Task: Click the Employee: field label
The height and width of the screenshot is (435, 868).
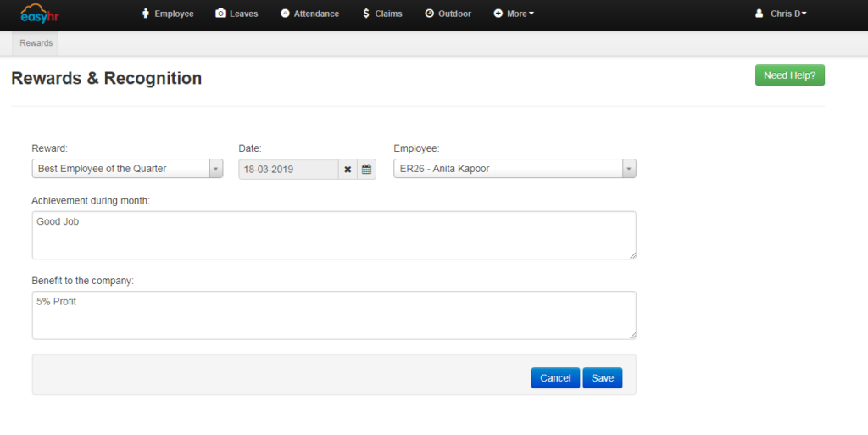Action: click(x=416, y=148)
